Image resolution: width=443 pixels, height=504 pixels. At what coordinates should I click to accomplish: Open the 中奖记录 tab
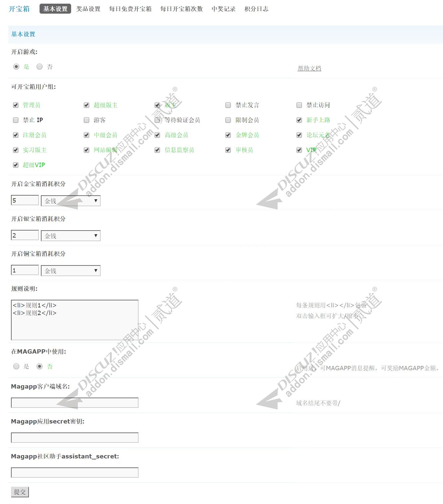(x=224, y=9)
